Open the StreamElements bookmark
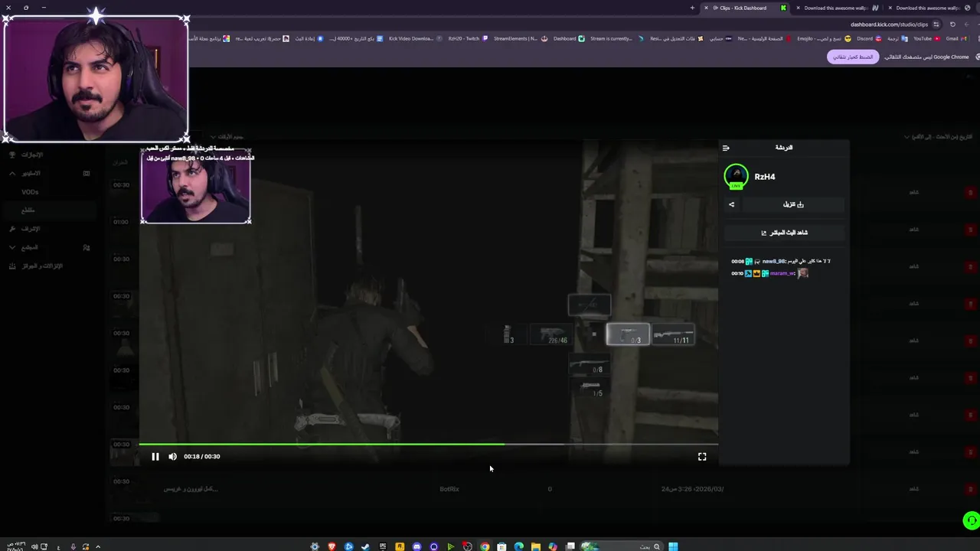This screenshot has width=980, height=551. point(520,38)
